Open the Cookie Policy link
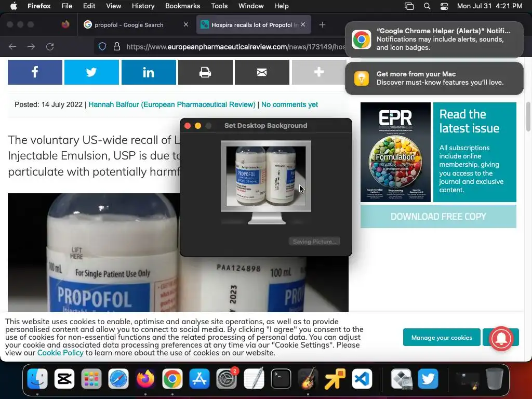The height and width of the screenshot is (399, 532). point(60,353)
